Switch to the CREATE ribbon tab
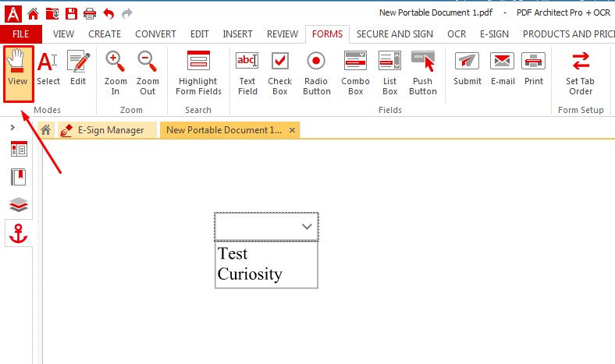This screenshot has width=615, height=364. click(105, 34)
